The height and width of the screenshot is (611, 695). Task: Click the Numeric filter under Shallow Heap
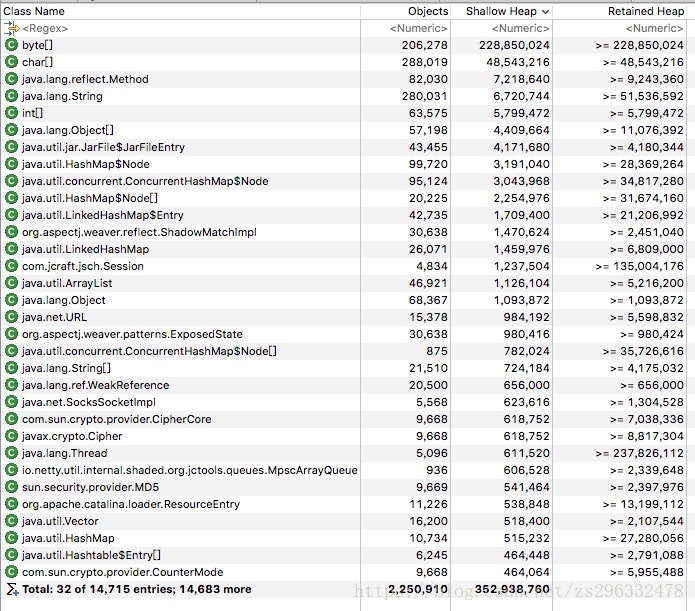pos(520,28)
